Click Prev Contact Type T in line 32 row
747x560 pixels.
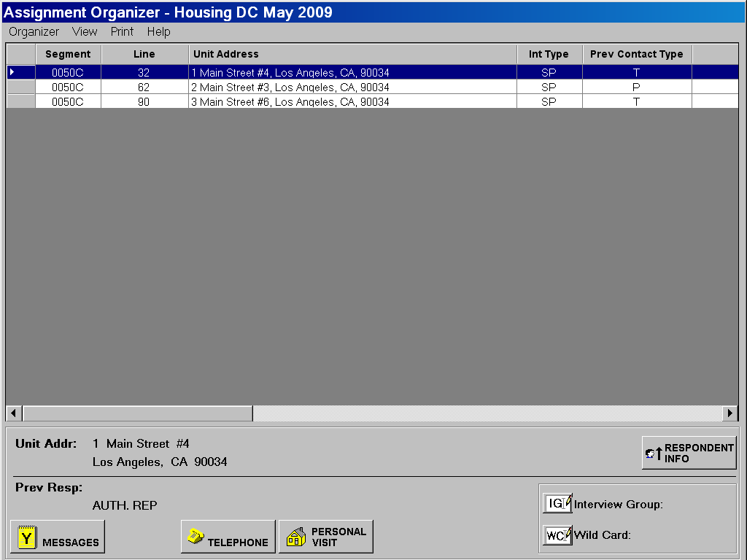tap(637, 72)
